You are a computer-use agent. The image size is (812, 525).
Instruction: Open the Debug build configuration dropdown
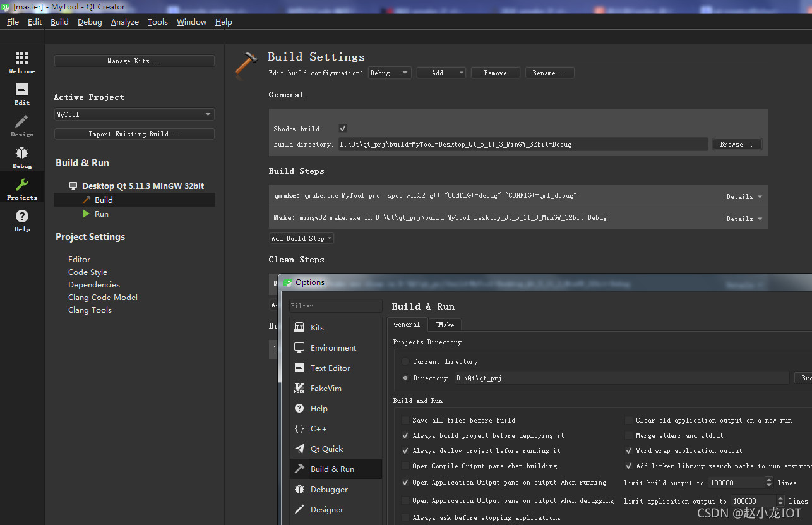point(390,73)
